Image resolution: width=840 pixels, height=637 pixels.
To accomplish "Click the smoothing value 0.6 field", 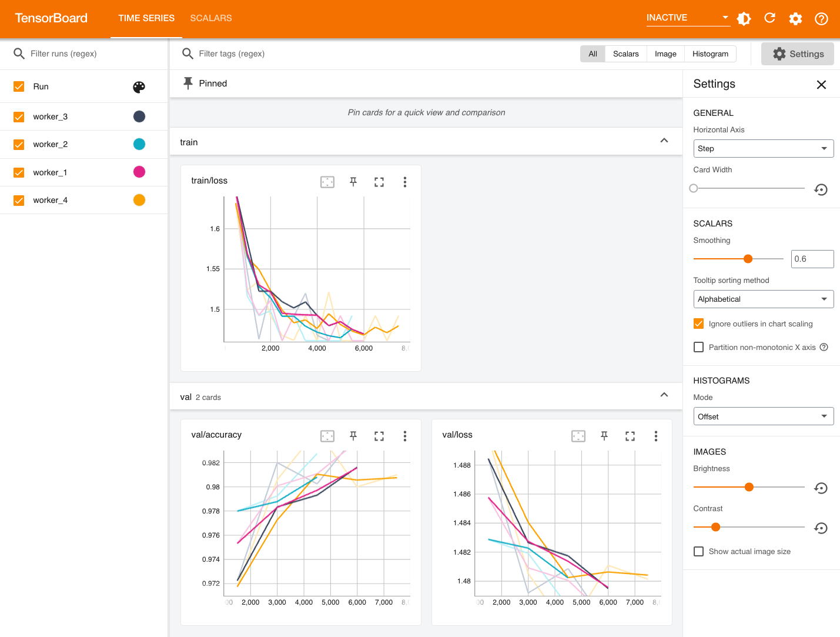I will pos(812,259).
